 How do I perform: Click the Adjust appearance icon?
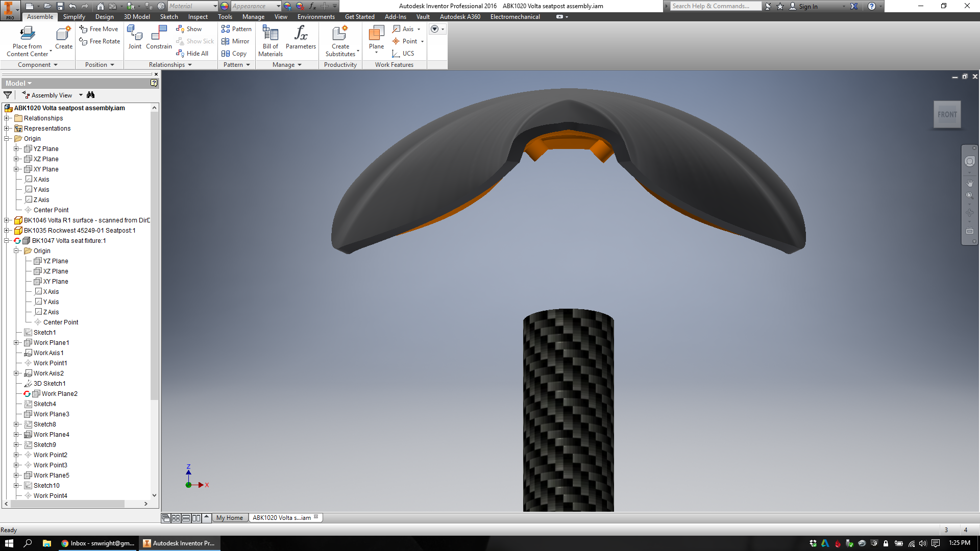[x=288, y=6]
